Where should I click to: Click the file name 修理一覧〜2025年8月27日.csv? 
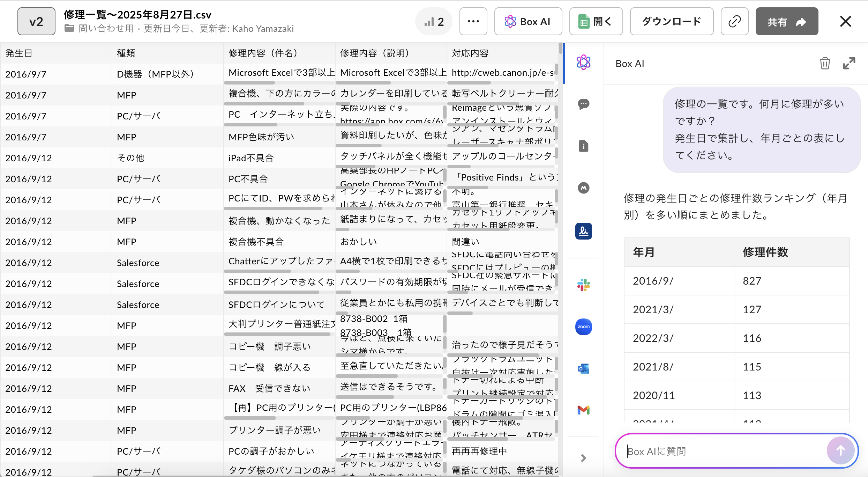click(137, 15)
